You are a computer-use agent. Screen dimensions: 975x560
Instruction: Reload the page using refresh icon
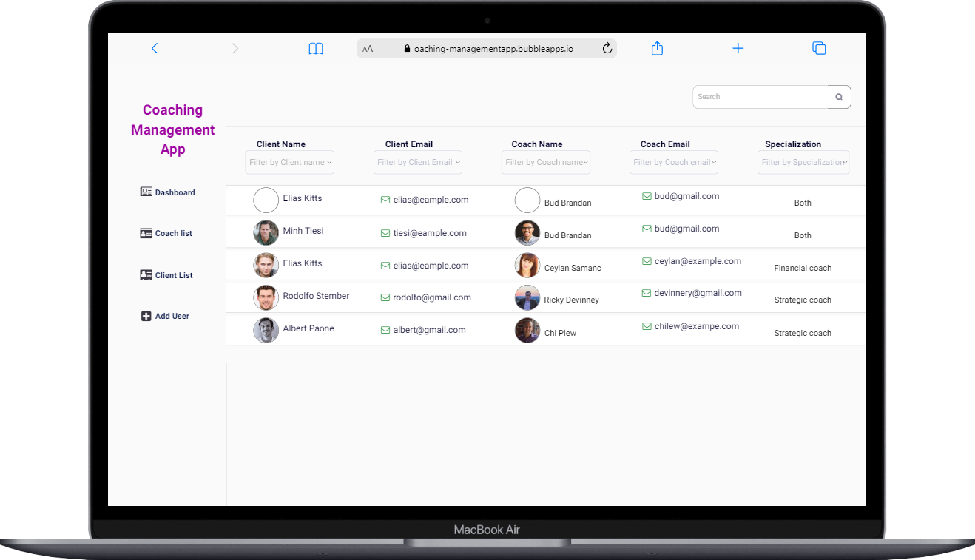coord(607,48)
